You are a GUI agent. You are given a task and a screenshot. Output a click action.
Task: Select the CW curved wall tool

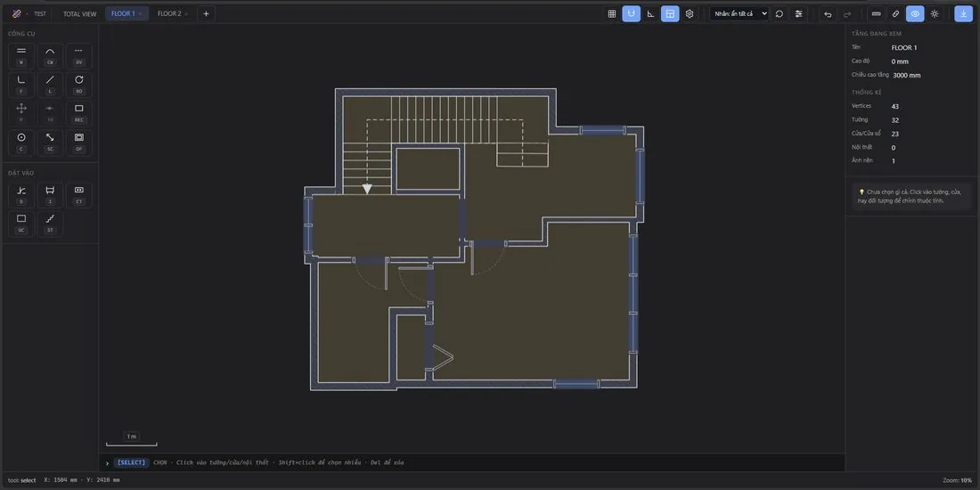[50, 55]
